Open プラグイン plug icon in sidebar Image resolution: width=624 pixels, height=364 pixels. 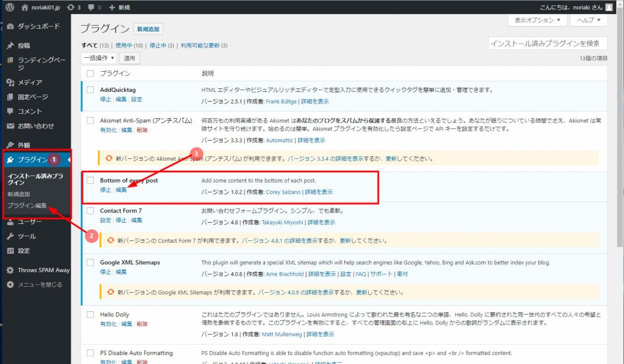coord(10,159)
